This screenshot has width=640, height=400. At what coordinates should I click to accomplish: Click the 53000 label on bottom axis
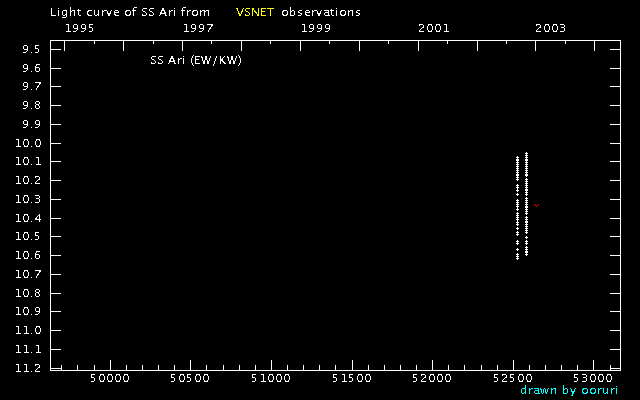click(x=594, y=379)
